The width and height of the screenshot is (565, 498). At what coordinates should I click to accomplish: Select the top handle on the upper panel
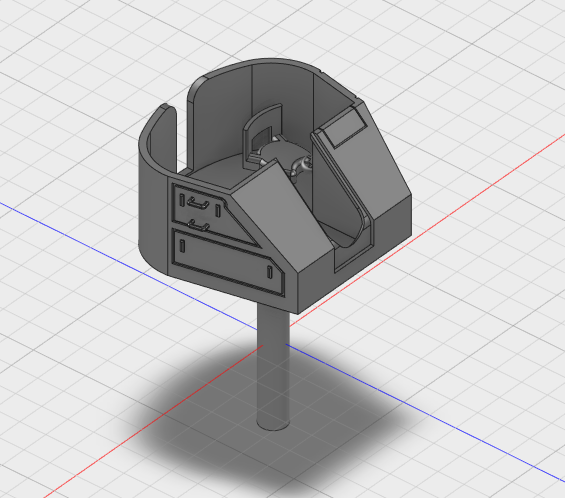click(x=198, y=204)
